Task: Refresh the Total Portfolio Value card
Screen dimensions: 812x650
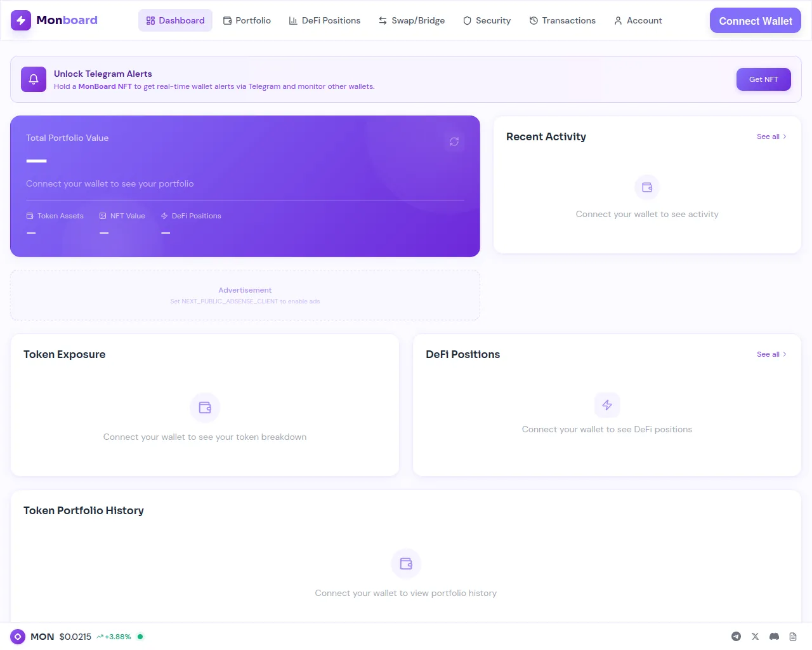Action: (454, 142)
